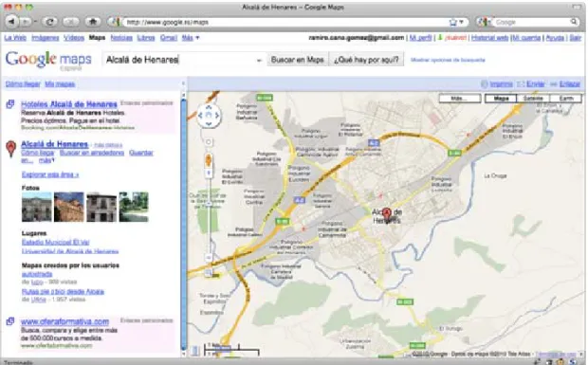Click the magnifier in browser search box
The width and height of the screenshot is (588, 365).
[574, 22]
